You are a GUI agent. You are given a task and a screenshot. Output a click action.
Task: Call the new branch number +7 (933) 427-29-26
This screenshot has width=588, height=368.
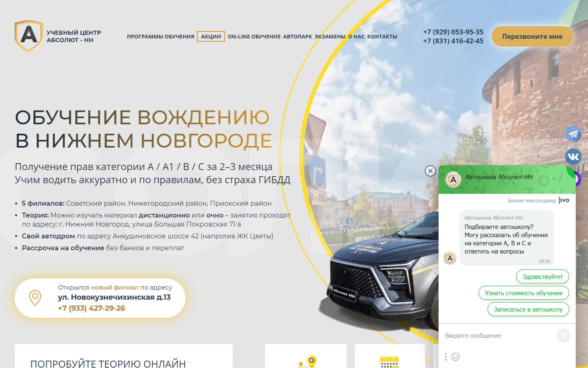pos(91,308)
